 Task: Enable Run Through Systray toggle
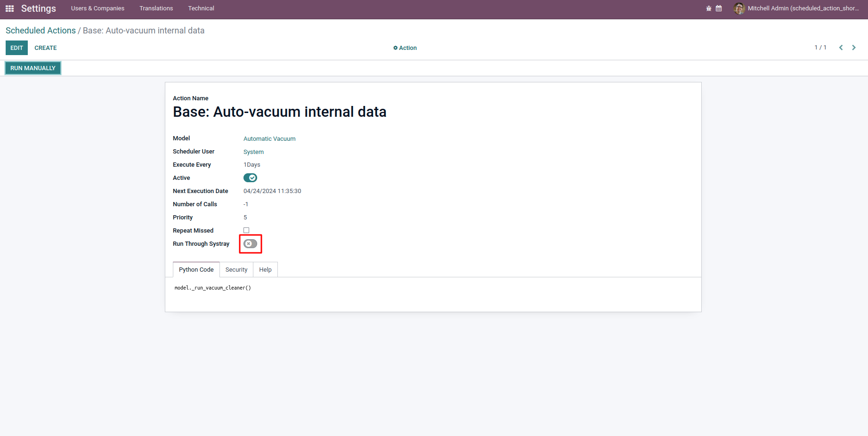click(250, 244)
